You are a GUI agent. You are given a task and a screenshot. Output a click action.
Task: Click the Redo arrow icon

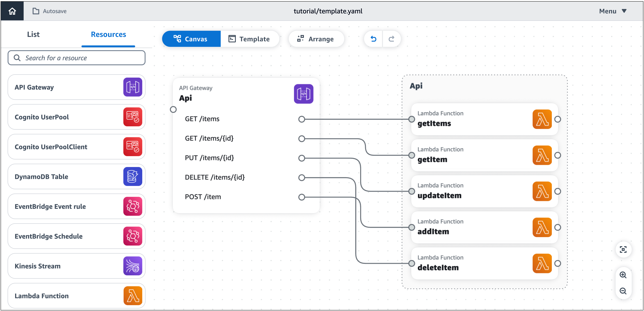(x=391, y=39)
